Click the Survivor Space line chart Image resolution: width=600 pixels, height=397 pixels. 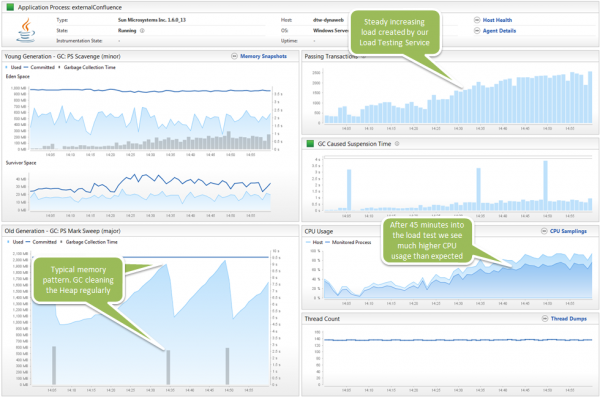tap(150, 191)
